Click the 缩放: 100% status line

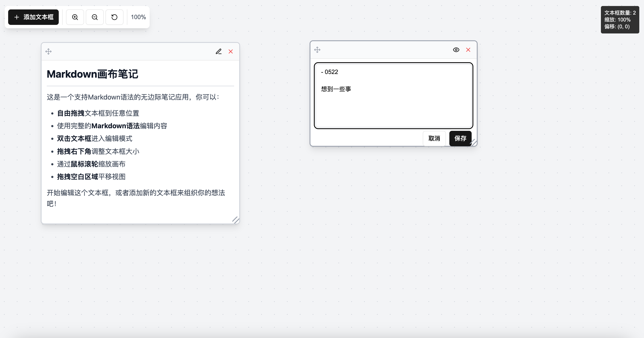click(617, 20)
